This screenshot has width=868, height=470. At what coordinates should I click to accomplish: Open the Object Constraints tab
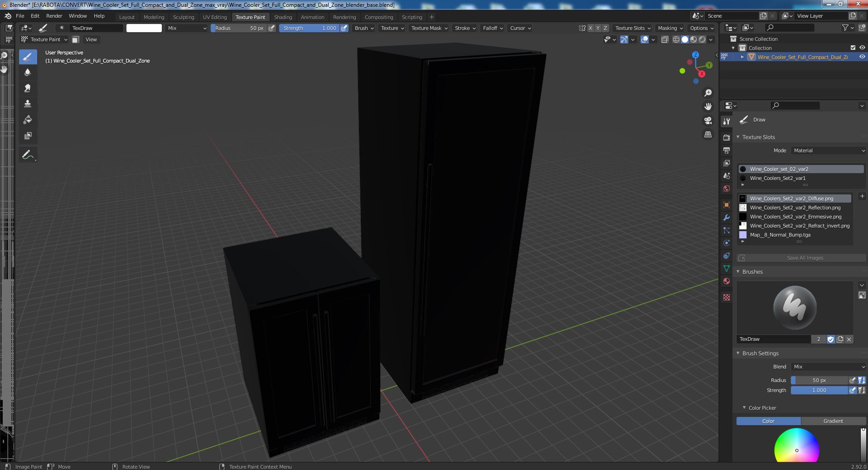pyautogui.click(x=727, y=256)
